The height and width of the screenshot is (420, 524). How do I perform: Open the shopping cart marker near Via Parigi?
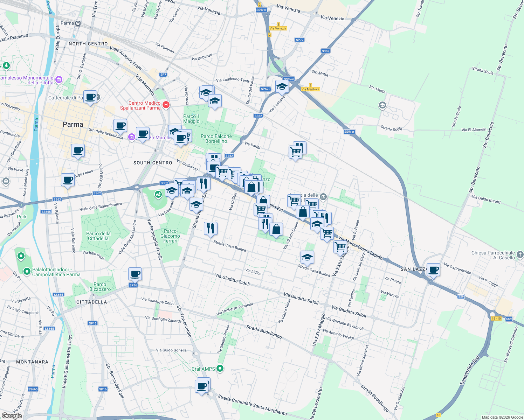coord(296,151)
